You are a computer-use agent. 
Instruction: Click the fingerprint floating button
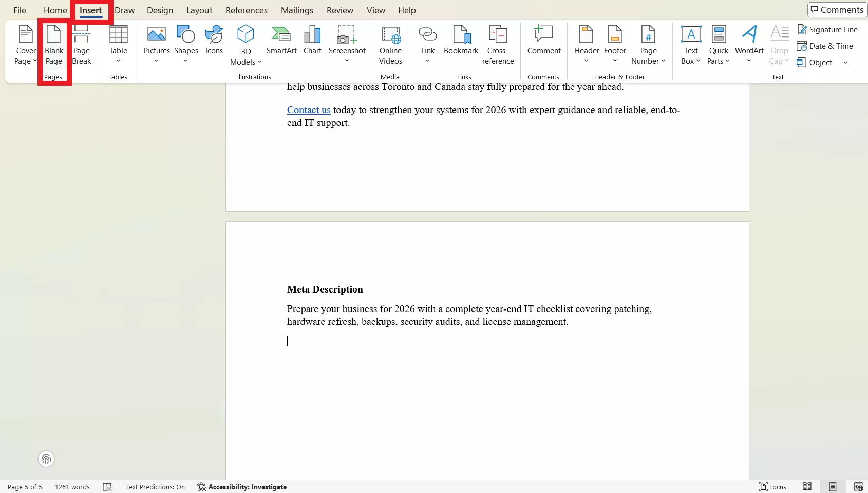click(46, 459)
